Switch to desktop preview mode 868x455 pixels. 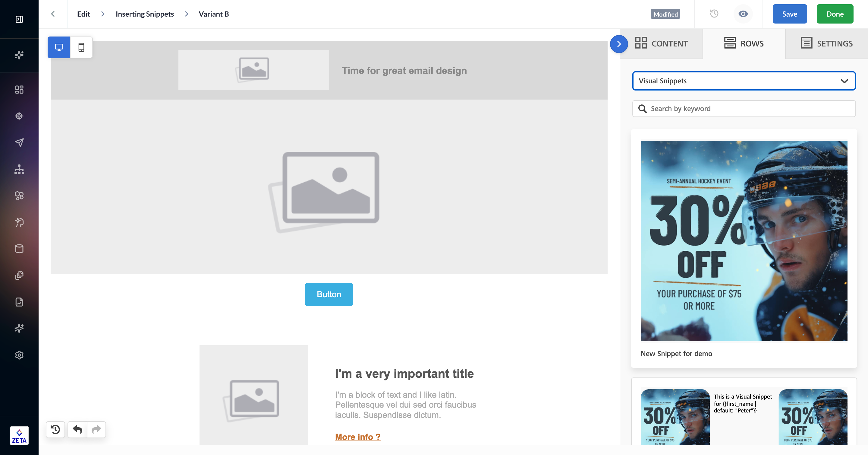pos(59,47)
